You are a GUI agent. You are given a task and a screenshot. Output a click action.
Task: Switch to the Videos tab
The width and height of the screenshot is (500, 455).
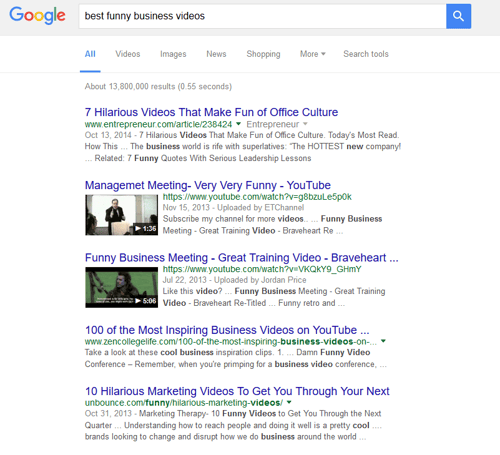[128, 54]
